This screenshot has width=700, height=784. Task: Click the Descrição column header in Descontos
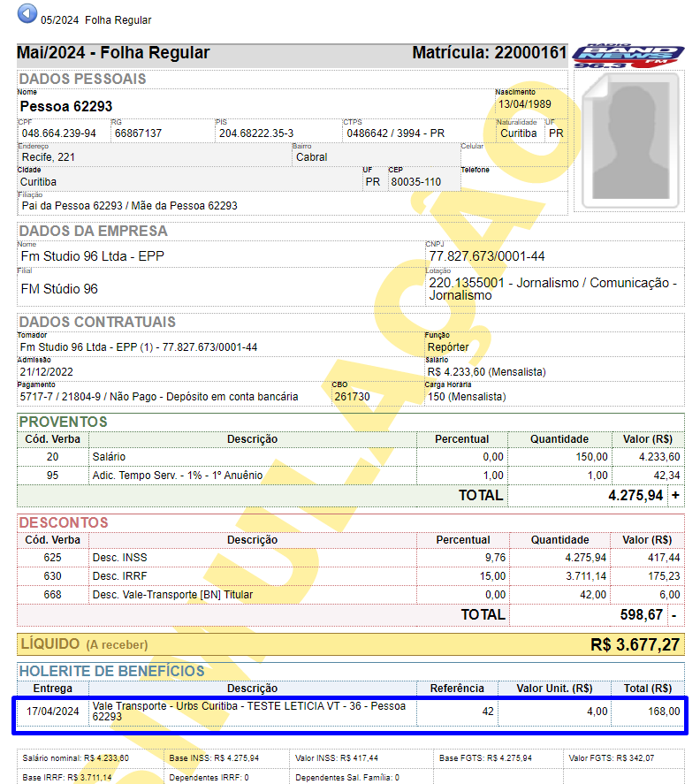(253, 540)
